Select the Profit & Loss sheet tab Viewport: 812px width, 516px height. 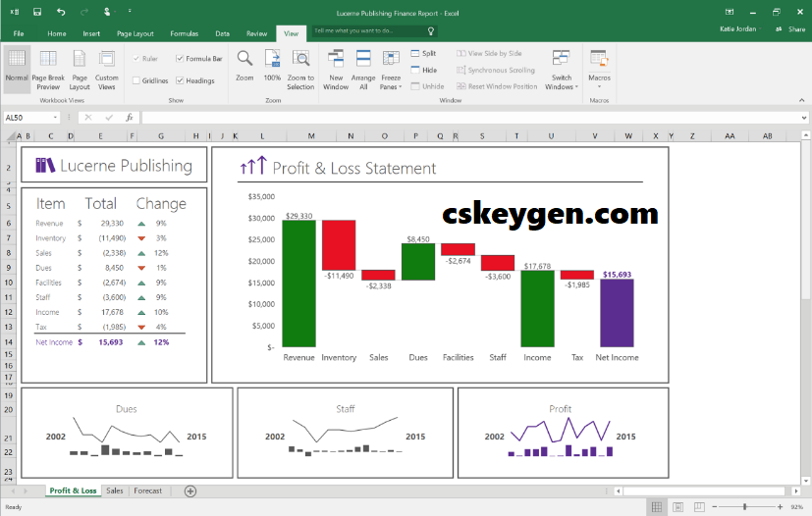coord(73,490)
